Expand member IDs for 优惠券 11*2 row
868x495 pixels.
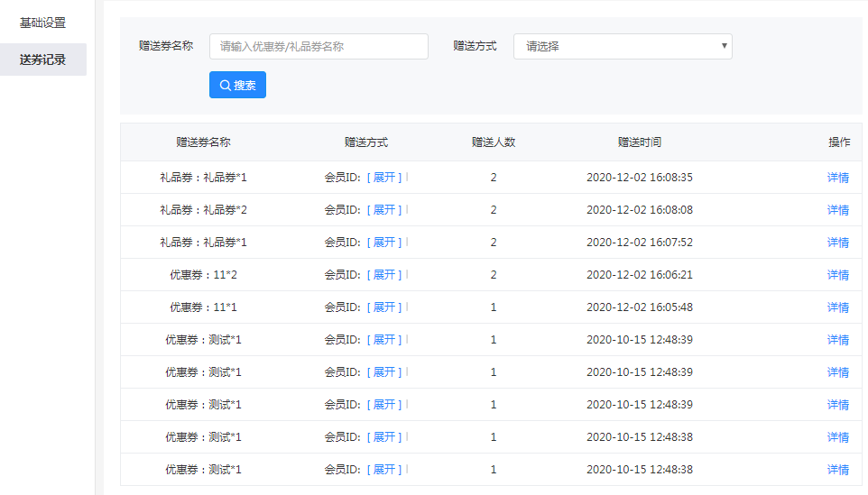[x=384, y=275]
